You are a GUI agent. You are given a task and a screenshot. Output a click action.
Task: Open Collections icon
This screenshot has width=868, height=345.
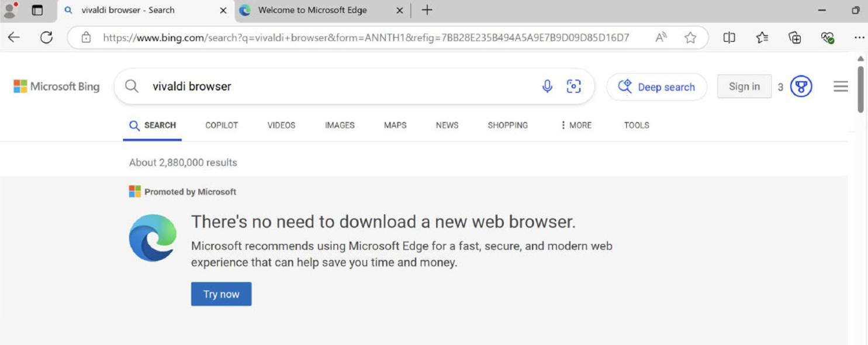794,37
